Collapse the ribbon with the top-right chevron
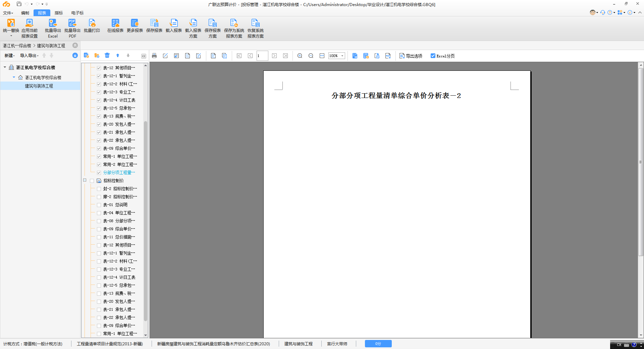 (640, 12)
